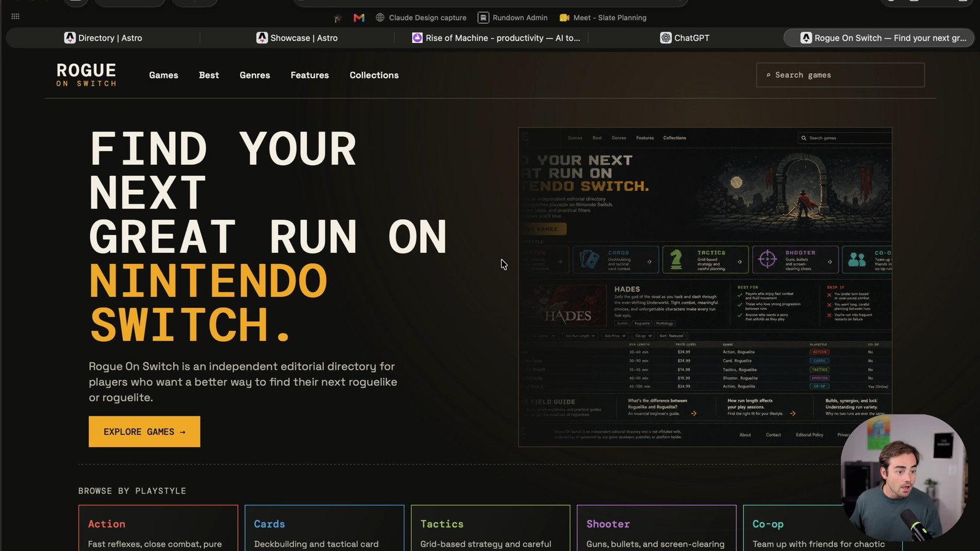Open the Claude Design capture bookmark

(421, 18)
